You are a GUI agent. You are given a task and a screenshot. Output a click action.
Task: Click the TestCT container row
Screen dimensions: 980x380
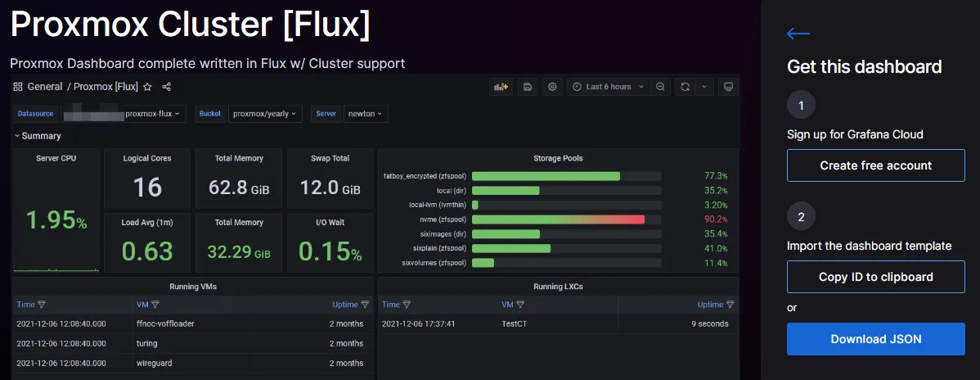pyautogui.click(x=558, y=323)
